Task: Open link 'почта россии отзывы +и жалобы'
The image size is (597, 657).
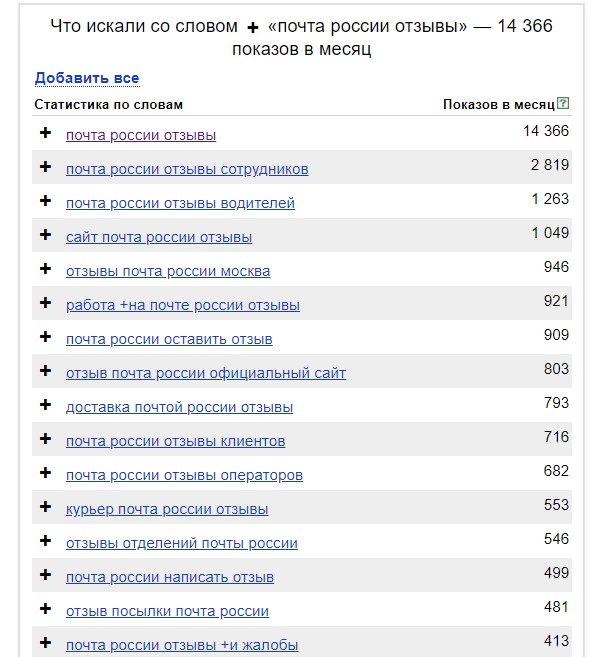Action: click(182, 645)
